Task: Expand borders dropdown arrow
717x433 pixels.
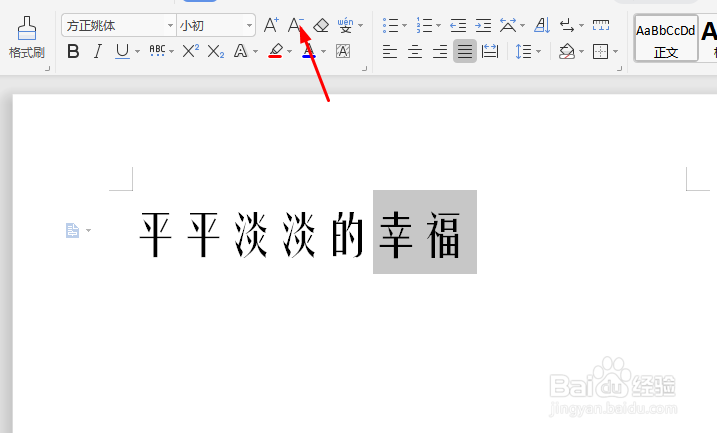Action: [615, 51]
